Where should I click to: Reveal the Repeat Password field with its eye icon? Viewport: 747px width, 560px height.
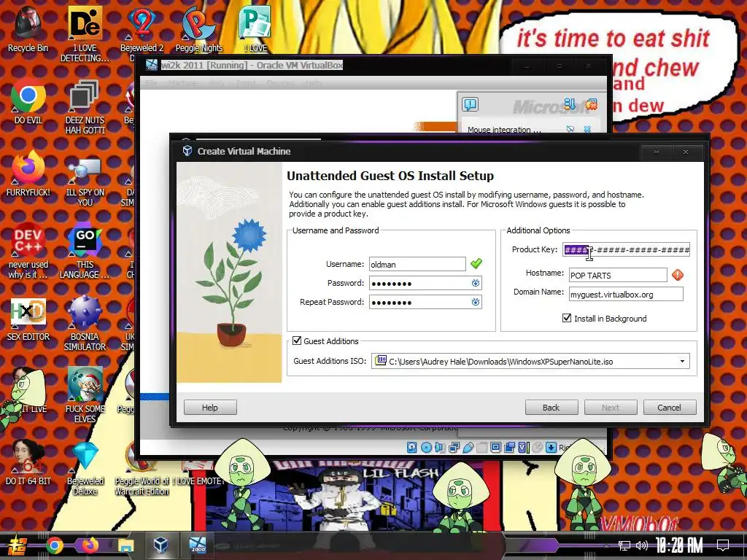[x=476, y=302]
